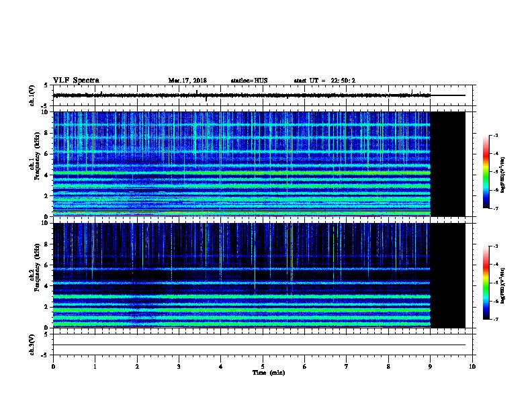Screen dimensions: 532x411
Task: Click time axis tick label "3"
Action: pos(179,367)
